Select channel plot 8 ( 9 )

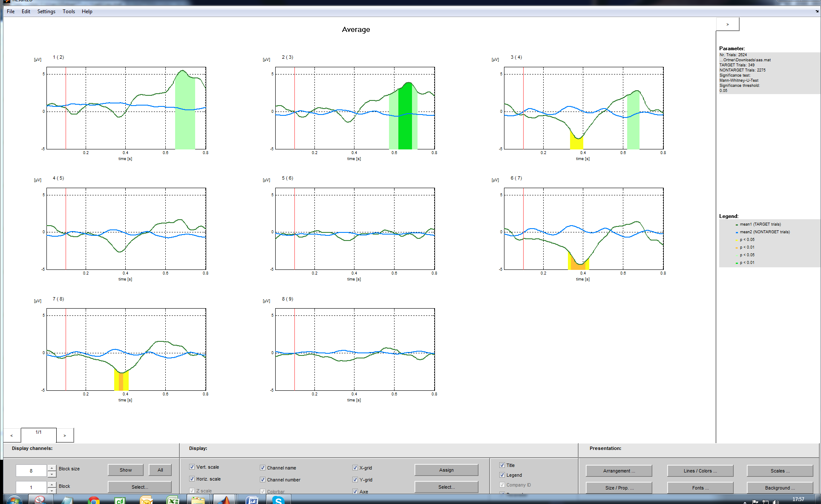(x=355, y=349)
